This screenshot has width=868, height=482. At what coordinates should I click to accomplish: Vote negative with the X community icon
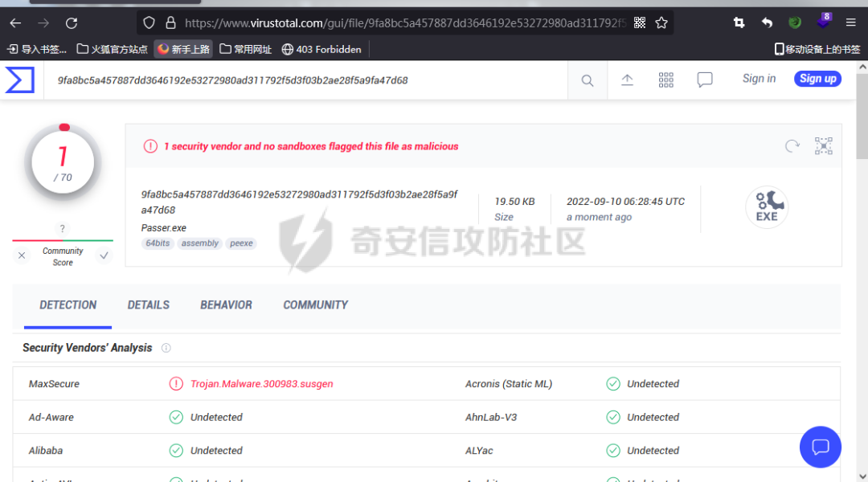pos(22,255)
